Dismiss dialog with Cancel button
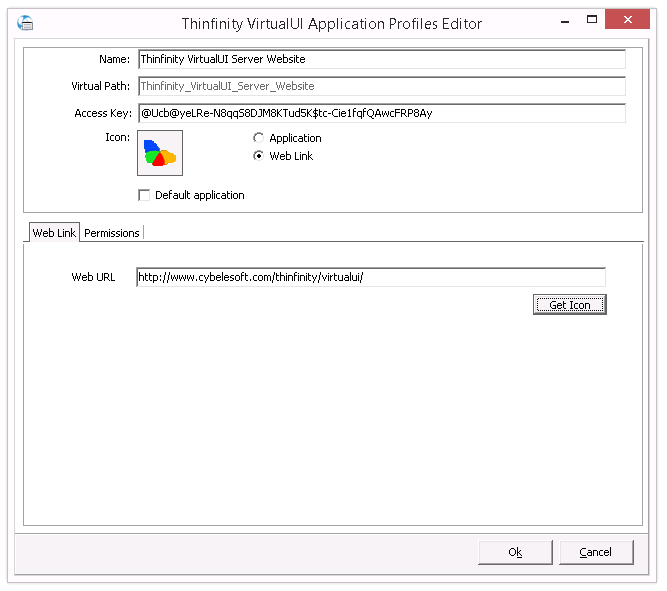Screen dimensions: 667x591 pyautogui.click(x=596, y=552)
